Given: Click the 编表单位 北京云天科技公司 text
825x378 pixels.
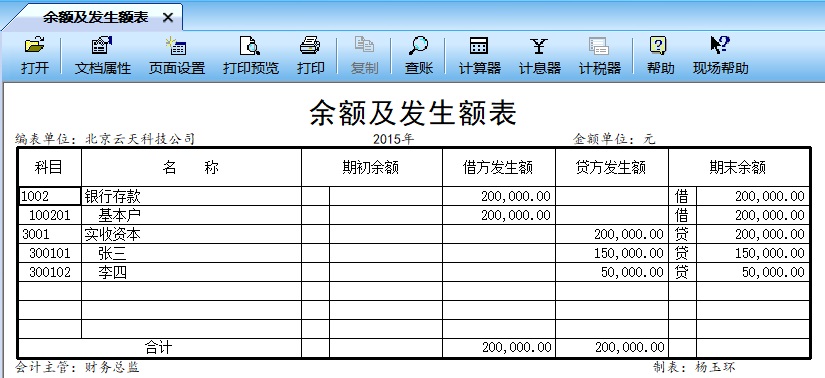Looking at the screenshot, I should click(x=105, y=139).
